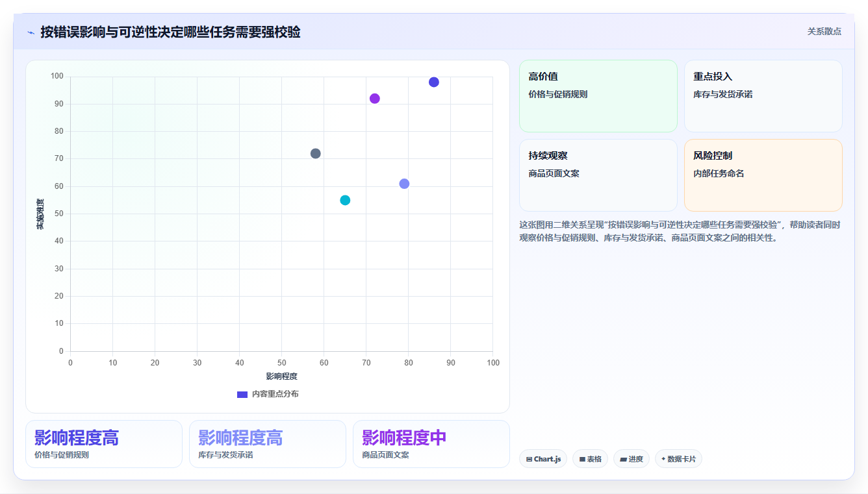Viewport: 868px width, 494px height.
Task: Click 库存与发货承诺 text in 重点投入 card
Action: click(x=722, y=94)
